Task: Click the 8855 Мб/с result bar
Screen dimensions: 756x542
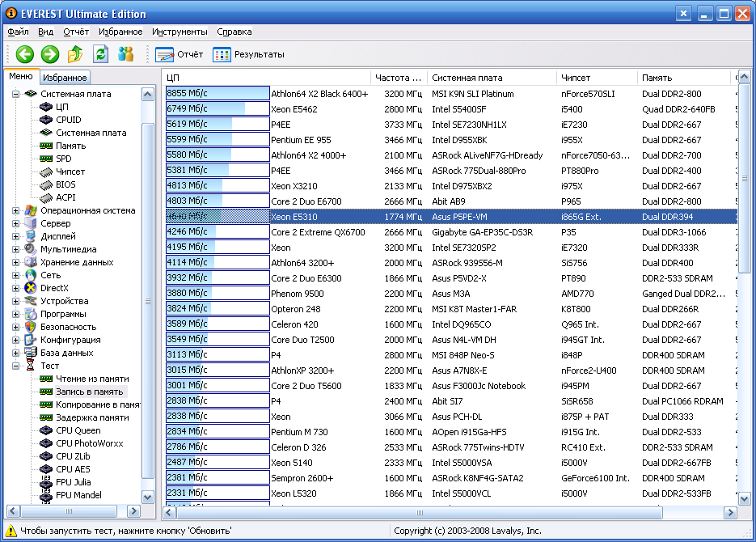Action: [218, 94]
